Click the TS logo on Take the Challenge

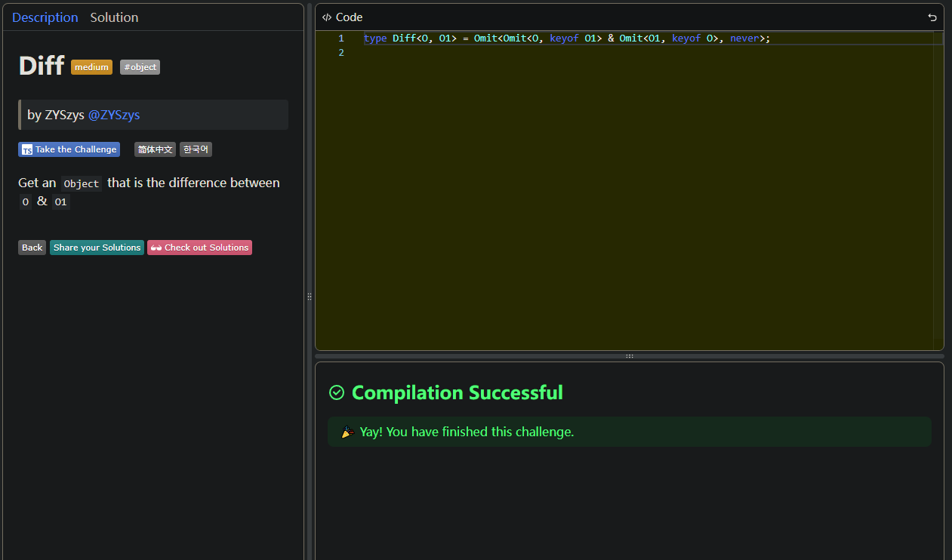point(27,150)
